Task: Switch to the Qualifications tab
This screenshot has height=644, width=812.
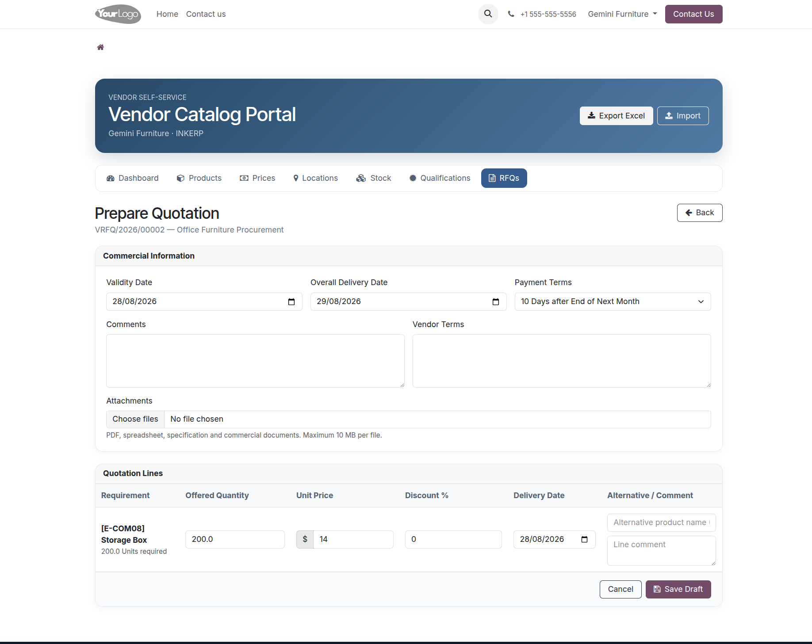Action: point(440,178)
